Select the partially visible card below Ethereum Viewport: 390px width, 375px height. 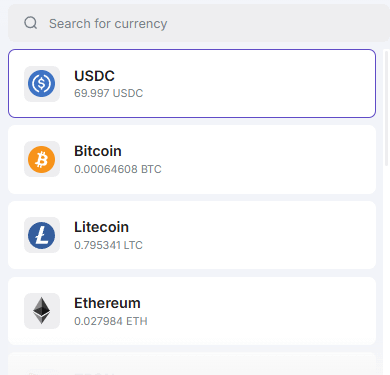(x=192, y=364)
